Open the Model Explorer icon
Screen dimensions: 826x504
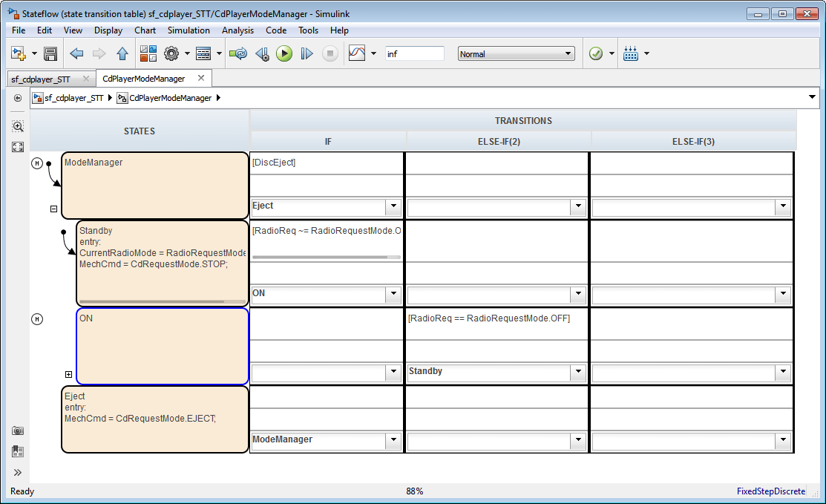point(203,53)
